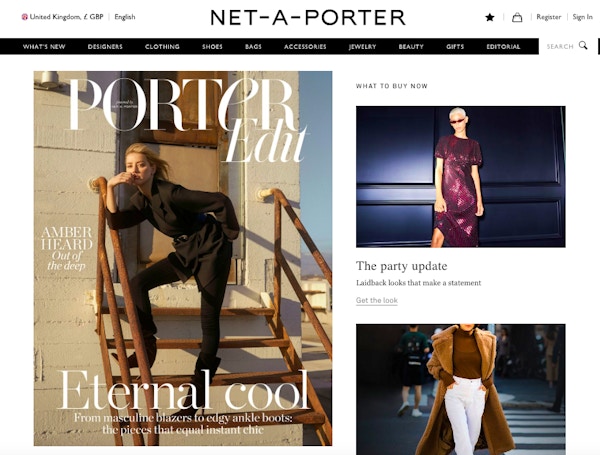Click the United Kingdom flag icon
600x455 pixels.
point(24,17)
